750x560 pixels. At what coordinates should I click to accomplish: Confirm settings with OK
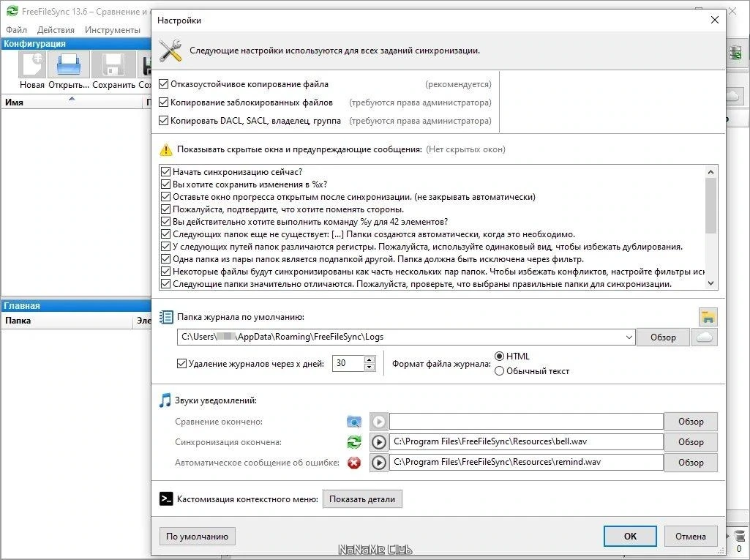tap(630, 536)
